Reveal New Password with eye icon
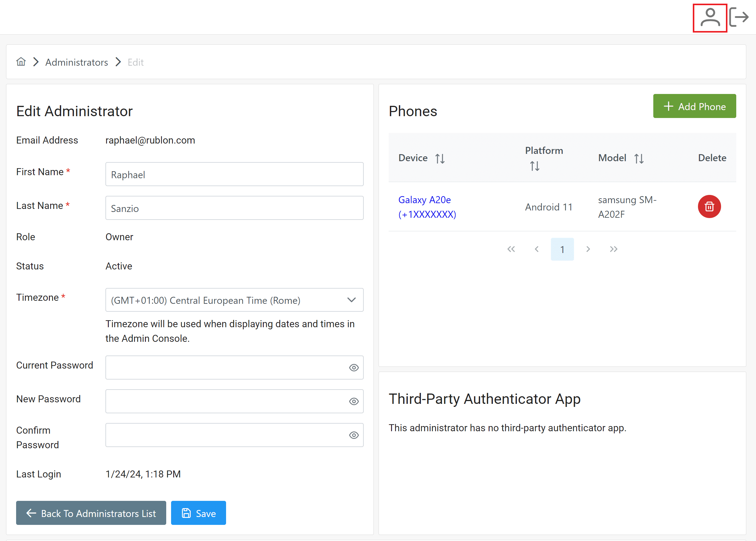Viewport: 756px width, 541px height. point(353,401)
